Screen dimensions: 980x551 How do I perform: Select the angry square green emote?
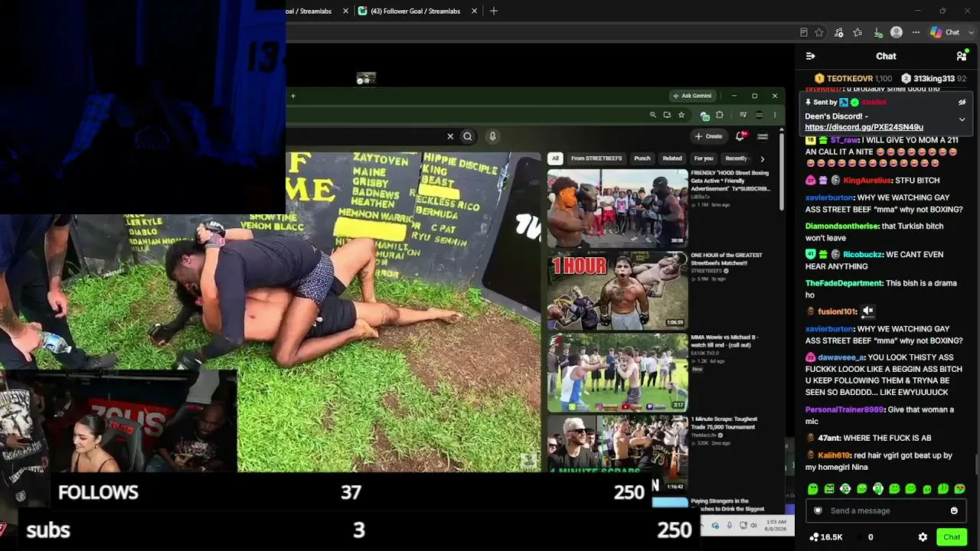pos(829,489)
